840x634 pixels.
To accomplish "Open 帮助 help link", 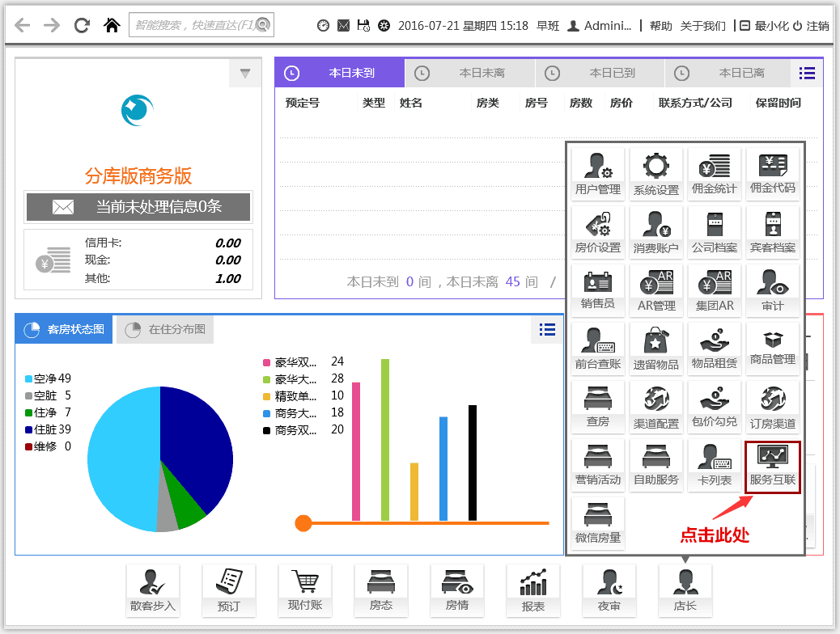I will coord(660,26).
